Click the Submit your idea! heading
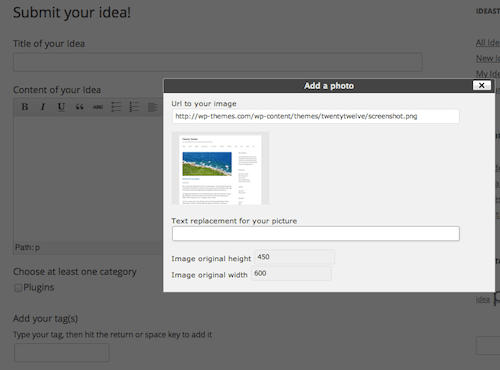Screen dimensions: 500x370 coord(72,13)
